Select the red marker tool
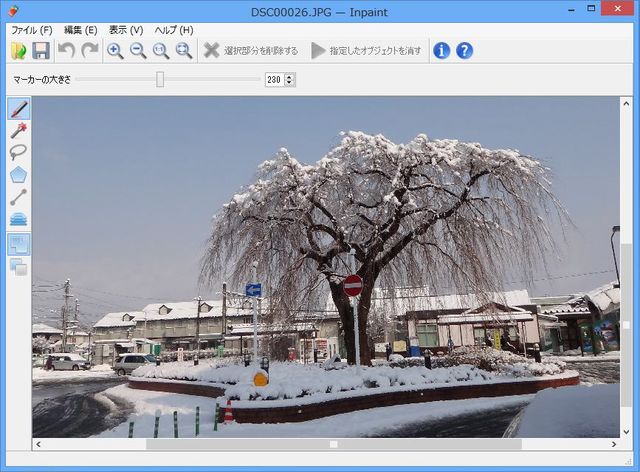Viewport: 640px width, 472px height. tap(19, 109)
